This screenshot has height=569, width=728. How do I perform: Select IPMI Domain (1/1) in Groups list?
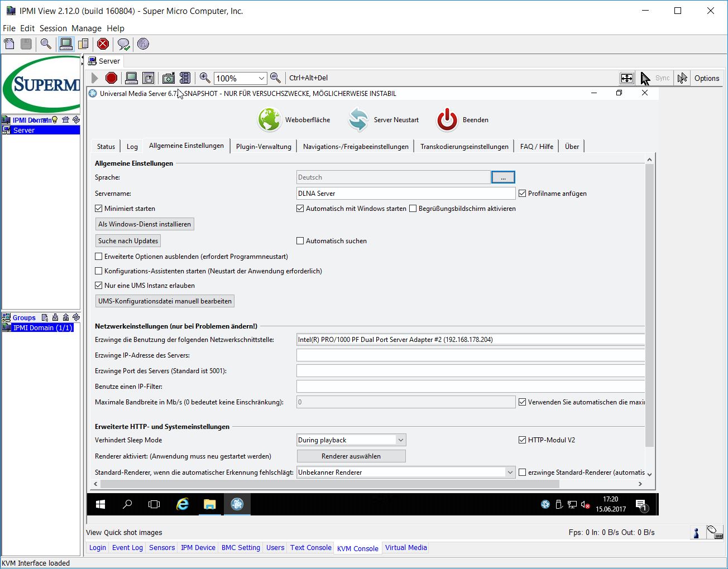pyautogui.click(x=42, y=328)
